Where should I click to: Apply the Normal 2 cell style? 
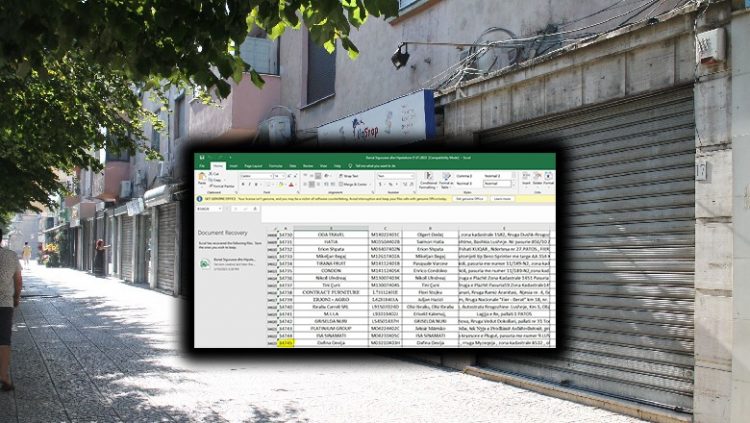[x=492, y=176]
